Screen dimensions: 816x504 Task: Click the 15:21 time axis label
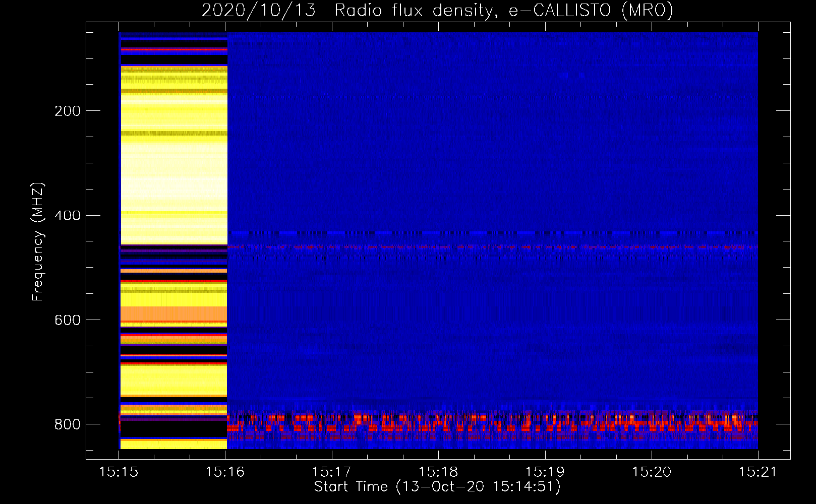point(758,472)
